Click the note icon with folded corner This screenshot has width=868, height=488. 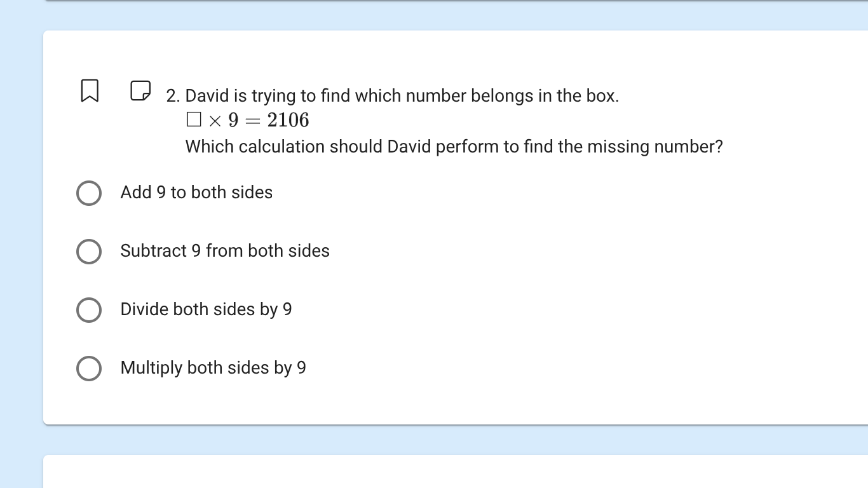[x=140, y=91]
